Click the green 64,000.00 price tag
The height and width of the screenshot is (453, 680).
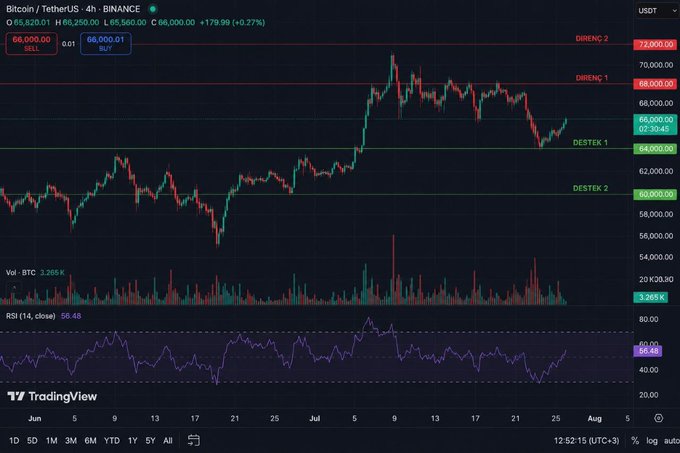tap(655, 149)
